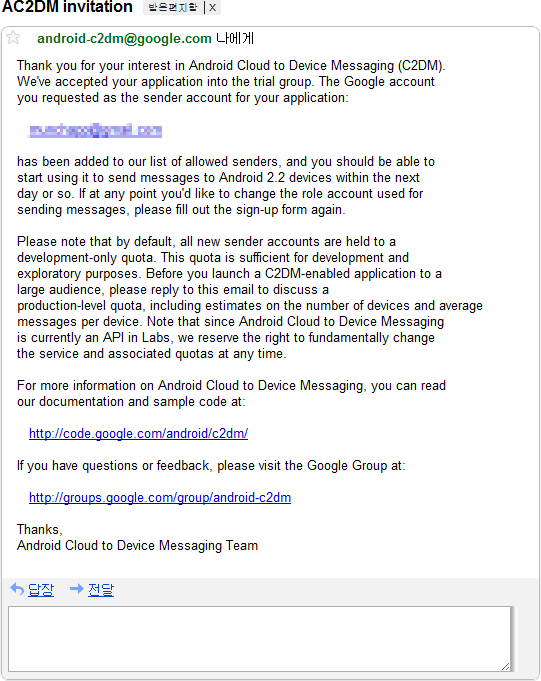
Task: Visit the groups.google.com android-c2dm link
Action: (160, 497)
